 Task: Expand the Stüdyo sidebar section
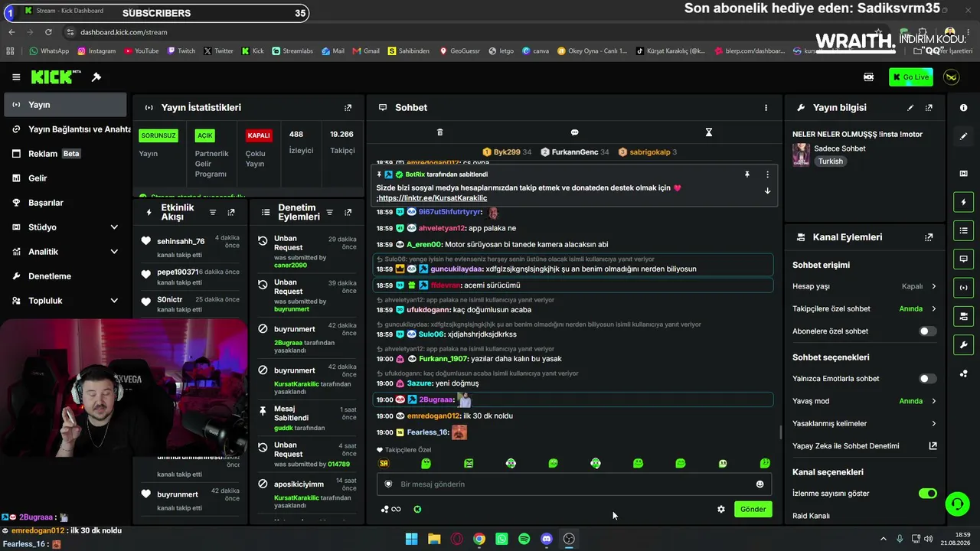point(114,227)
